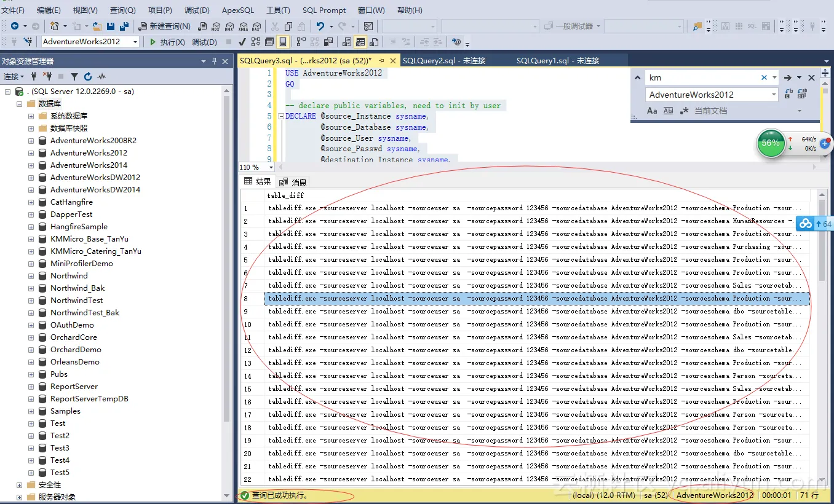The image size is (834, 504).
Task: Click the 调试(D) button in the toolbar
Action: [x=204, y=42]
